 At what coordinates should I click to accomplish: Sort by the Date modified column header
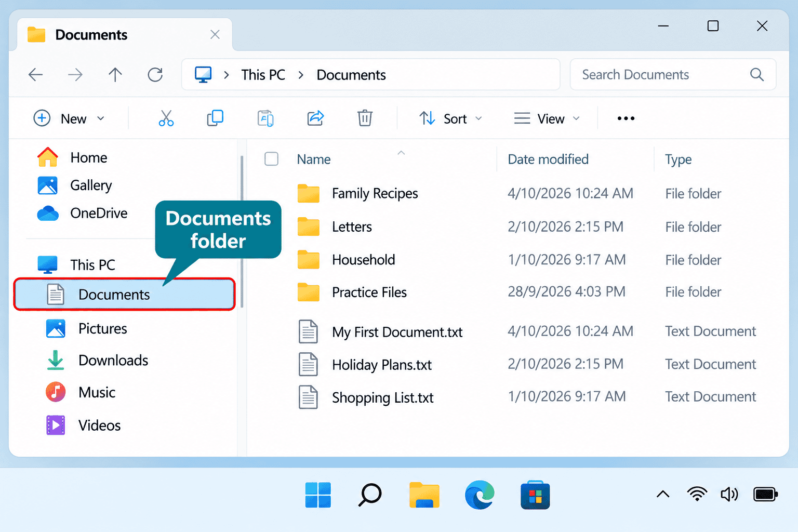pyautogui.click(x=548, y=159)
